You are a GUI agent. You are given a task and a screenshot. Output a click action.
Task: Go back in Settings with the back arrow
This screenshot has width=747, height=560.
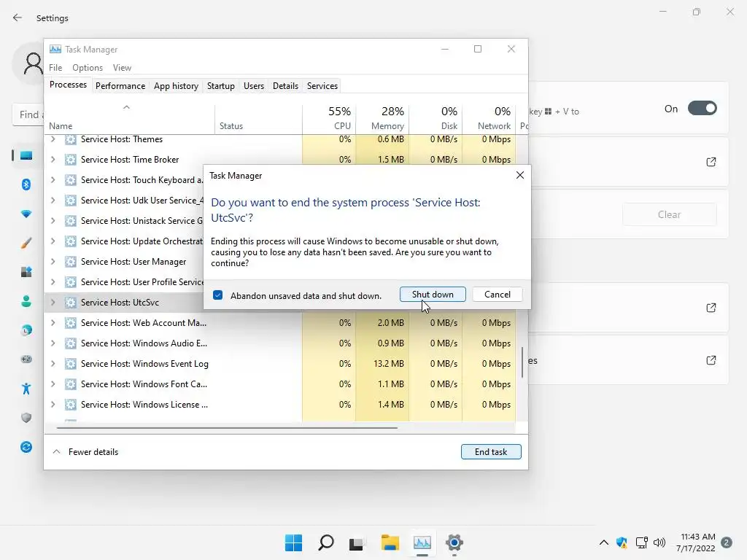(x=18, y=17)
